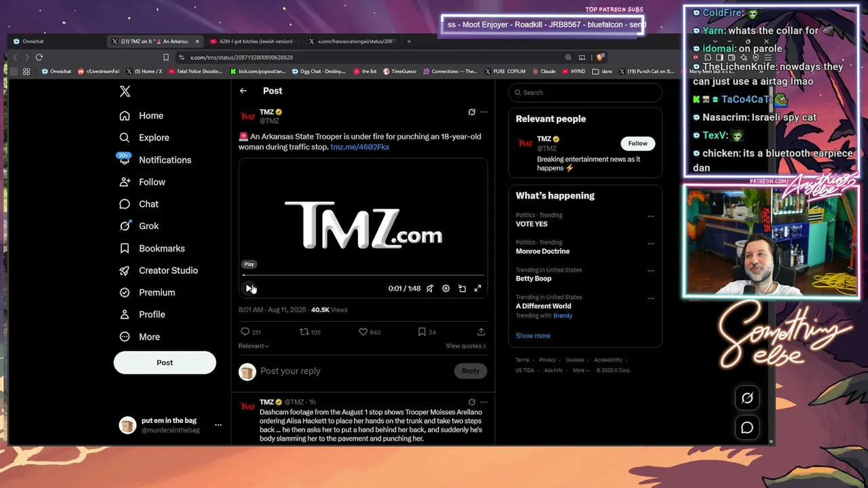Viewport: 868px width, 488px height.
Task: Click the Bookmarks icon in X sidebar
Action: (125, 249)
